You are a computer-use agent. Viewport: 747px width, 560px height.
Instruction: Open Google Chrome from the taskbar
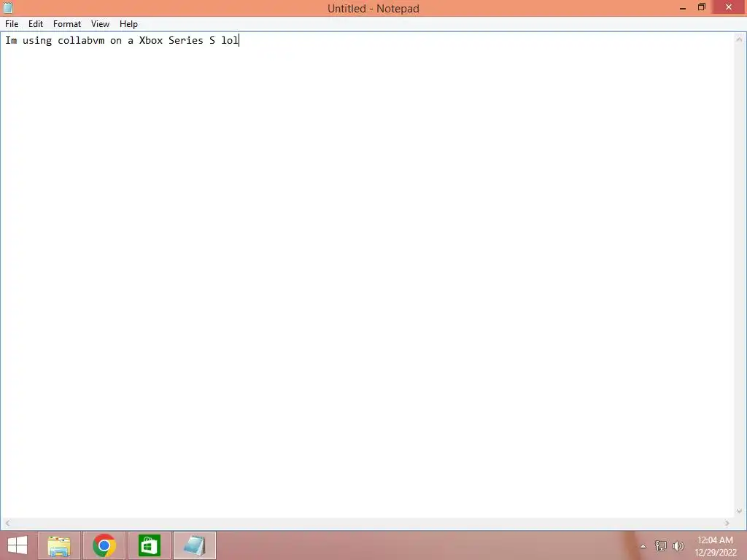point(104,545)
